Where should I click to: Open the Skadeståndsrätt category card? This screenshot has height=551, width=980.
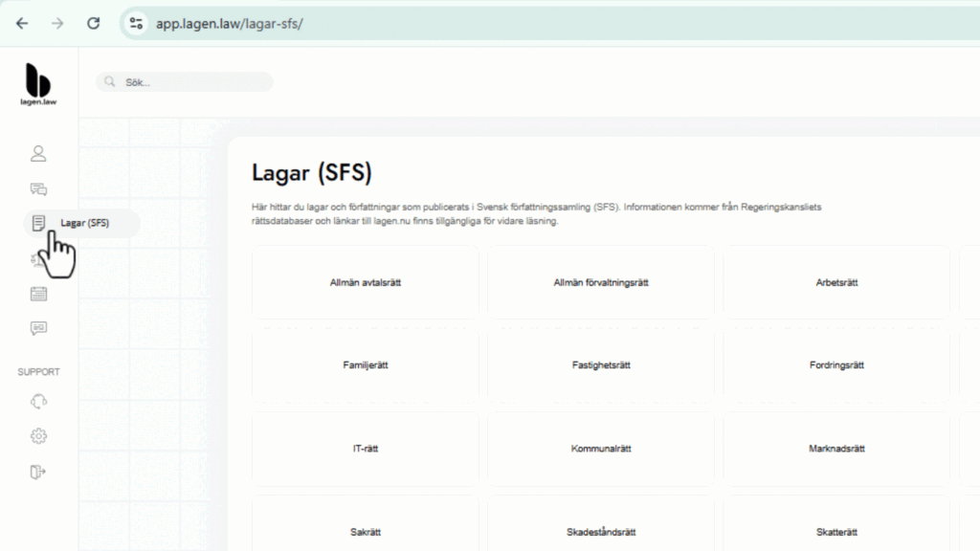click(601, 525)
